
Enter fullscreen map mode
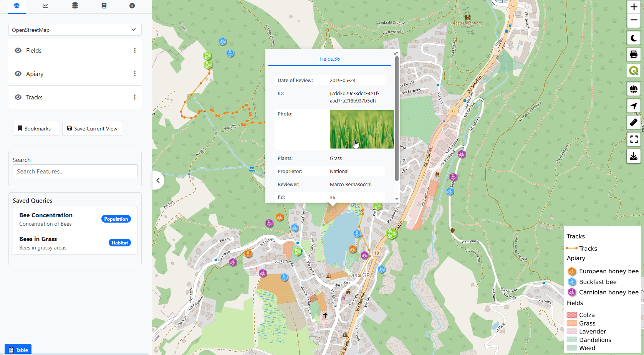[634, 139]
